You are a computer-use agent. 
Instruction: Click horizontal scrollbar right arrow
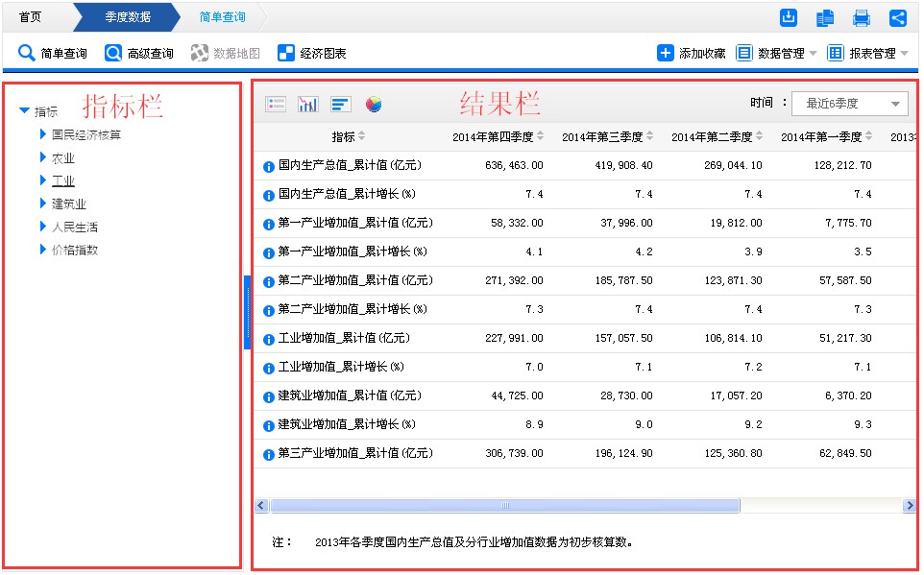pyautogui.click(x=910, y=506)
